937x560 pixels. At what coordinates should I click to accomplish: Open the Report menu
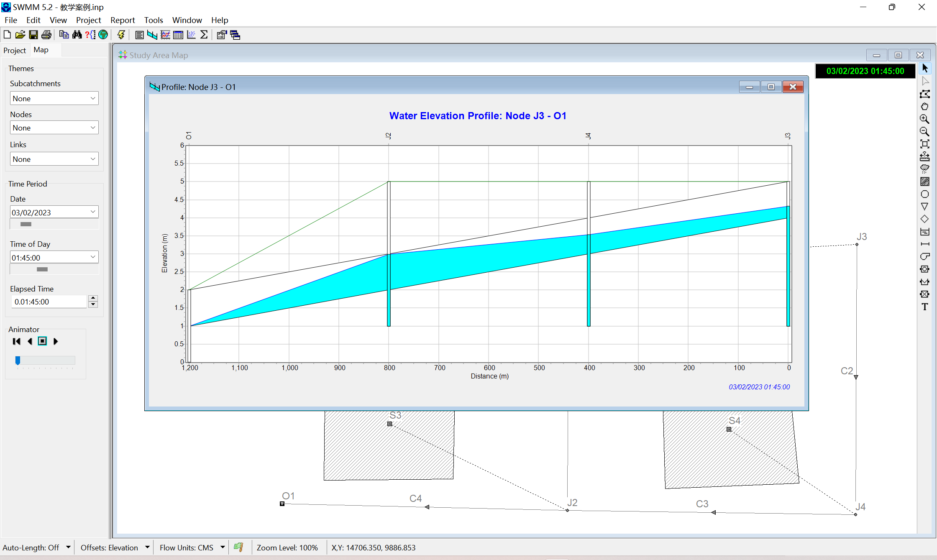pos(122,20)
